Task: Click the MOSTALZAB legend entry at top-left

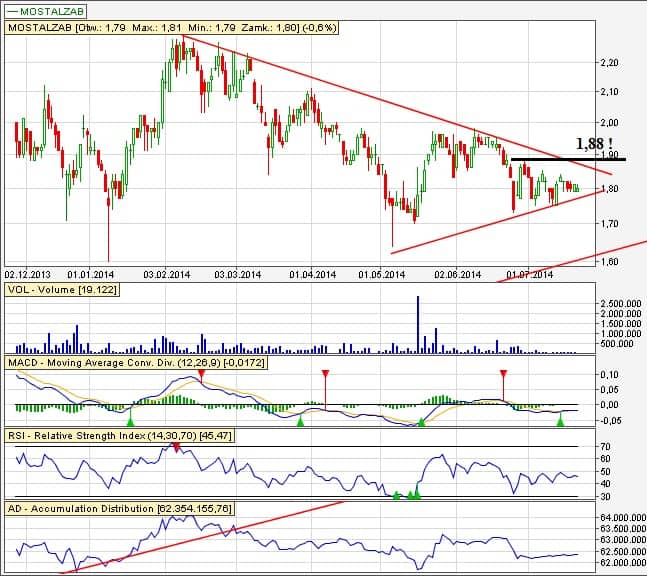Action: pos(45,10)
